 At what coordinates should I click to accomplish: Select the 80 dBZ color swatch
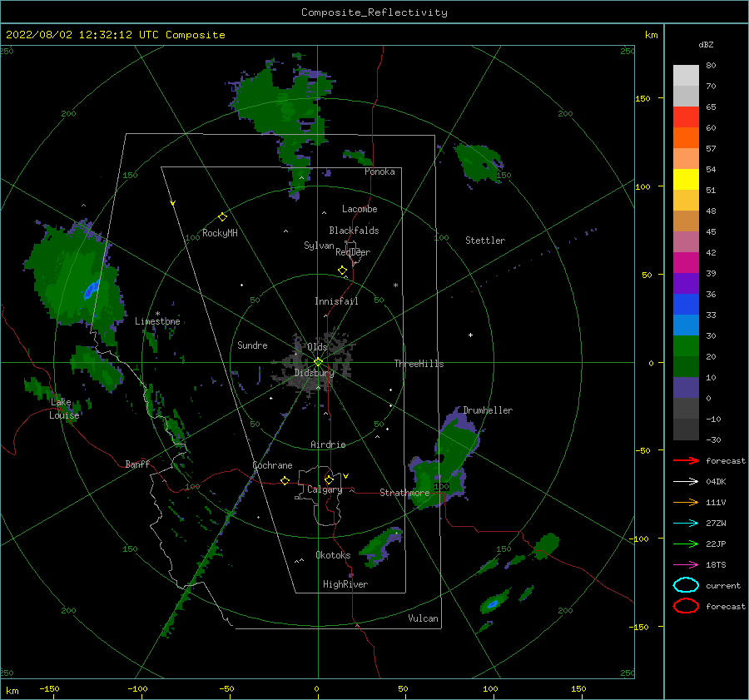pyautogui.click(x=686, y=75)
